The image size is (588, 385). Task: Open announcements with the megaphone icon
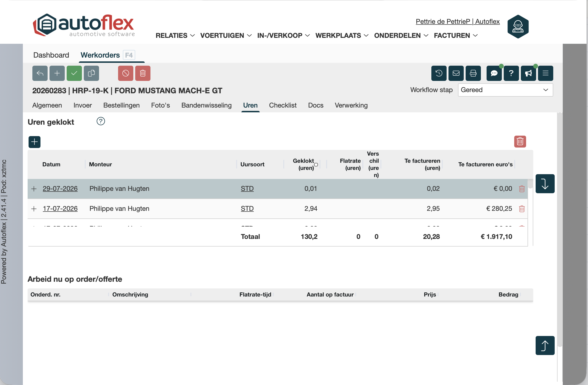pos(528,73)
